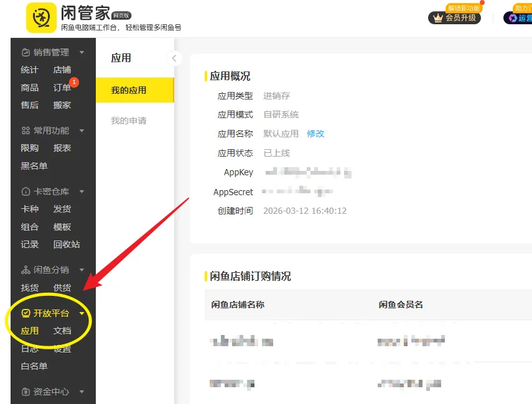Click 修改 link next to 默认应用

tap(315, 134)
